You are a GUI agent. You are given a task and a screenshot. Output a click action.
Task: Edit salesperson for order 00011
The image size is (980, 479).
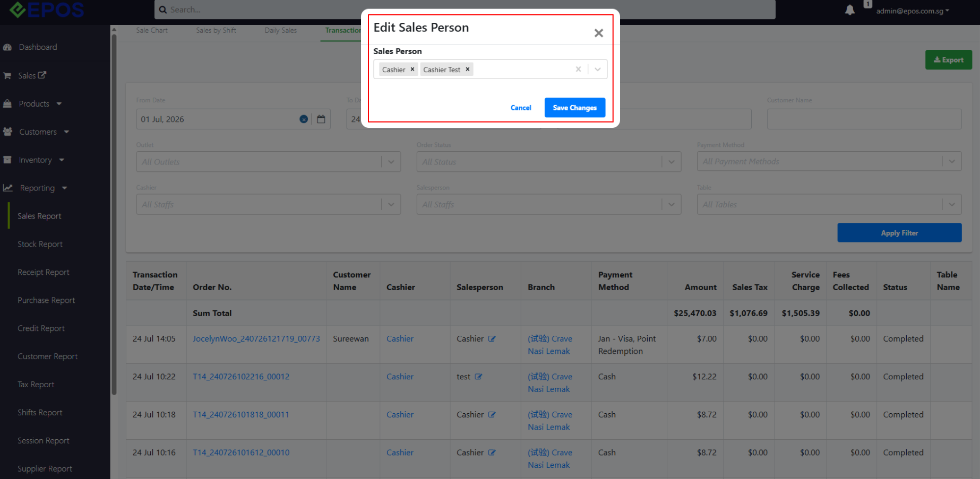tap(492, 414)
